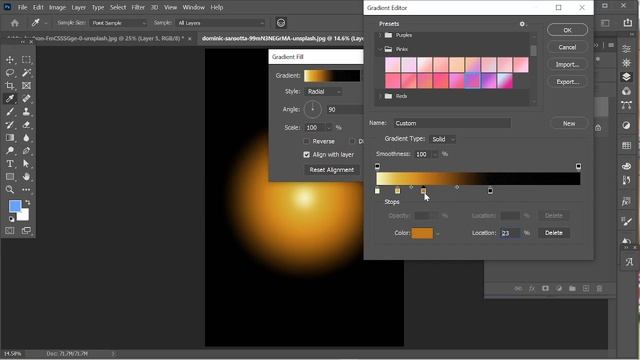
Task: Select the Hand tool
Action: click(27, 177)
